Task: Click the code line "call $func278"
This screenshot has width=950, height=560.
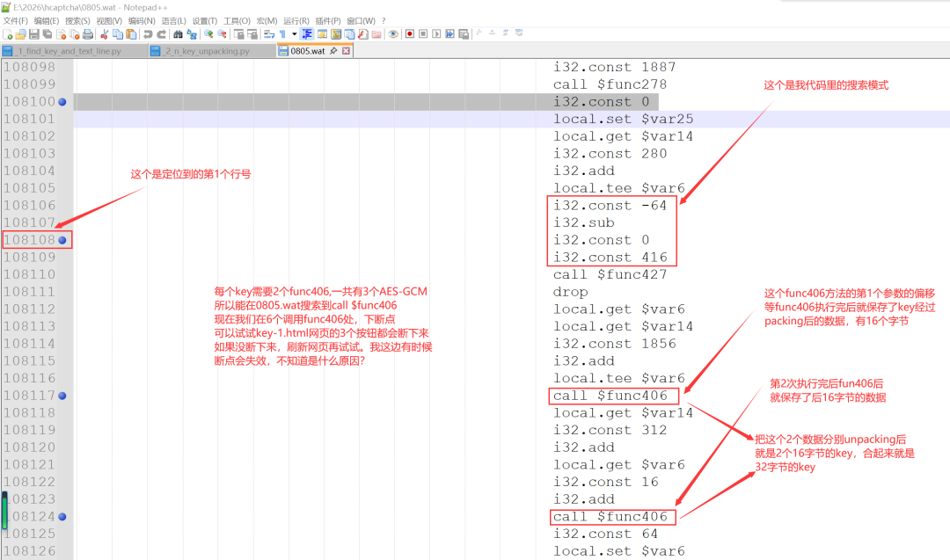Action: pyautogui.click(x=610, y=84)
